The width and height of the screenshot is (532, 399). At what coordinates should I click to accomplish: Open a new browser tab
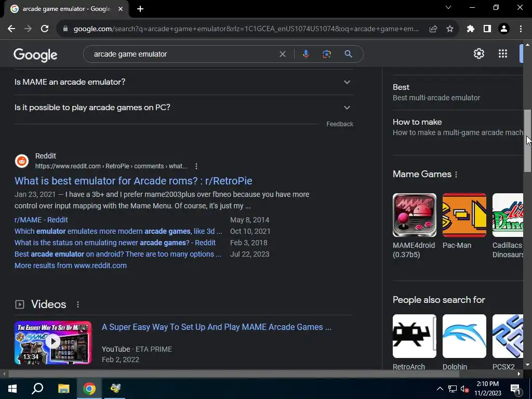point(140,9)
